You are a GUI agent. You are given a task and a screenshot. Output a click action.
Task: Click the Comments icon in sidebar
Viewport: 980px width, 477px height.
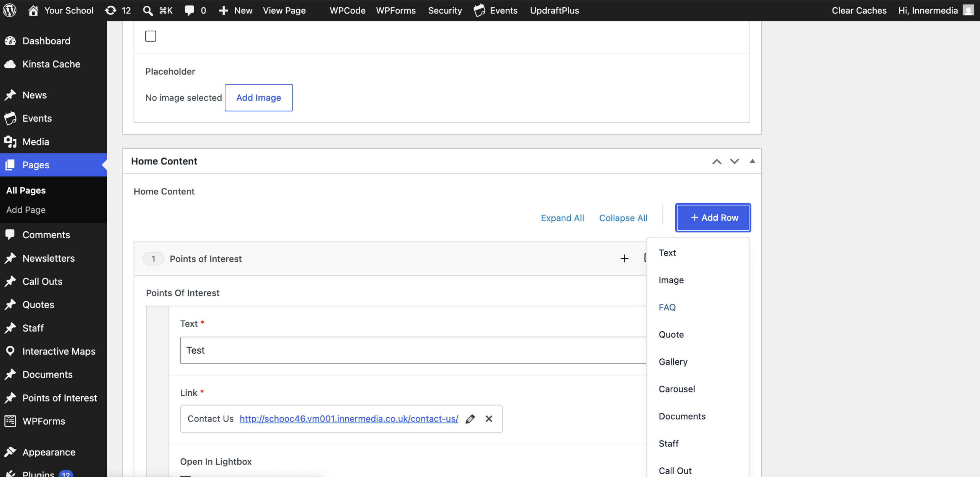pyautogui.click(x=10, y=234)
